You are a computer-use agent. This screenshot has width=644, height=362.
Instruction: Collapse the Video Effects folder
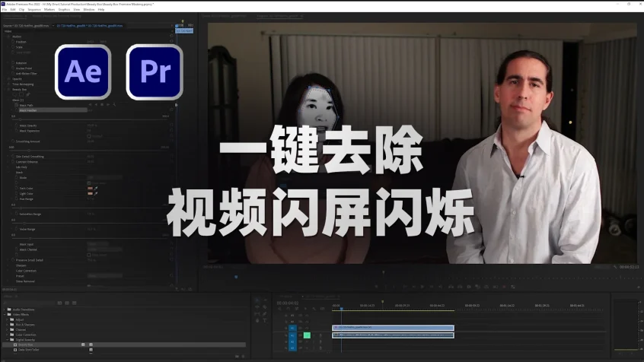pos(5,314)
